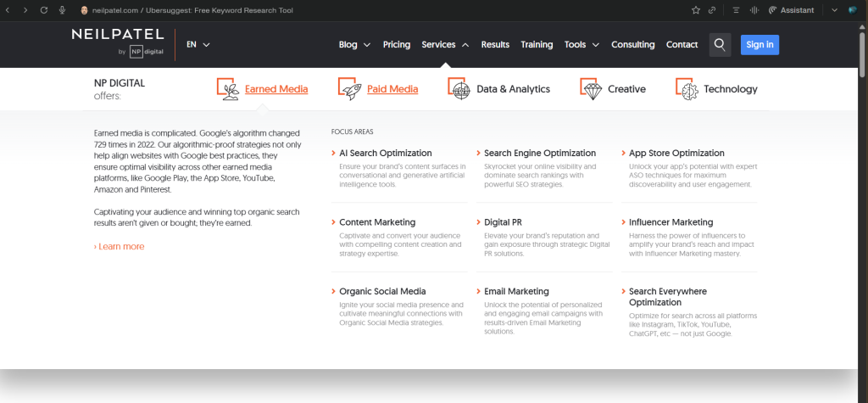Click the browser address bar URL text

click(192, 10)
